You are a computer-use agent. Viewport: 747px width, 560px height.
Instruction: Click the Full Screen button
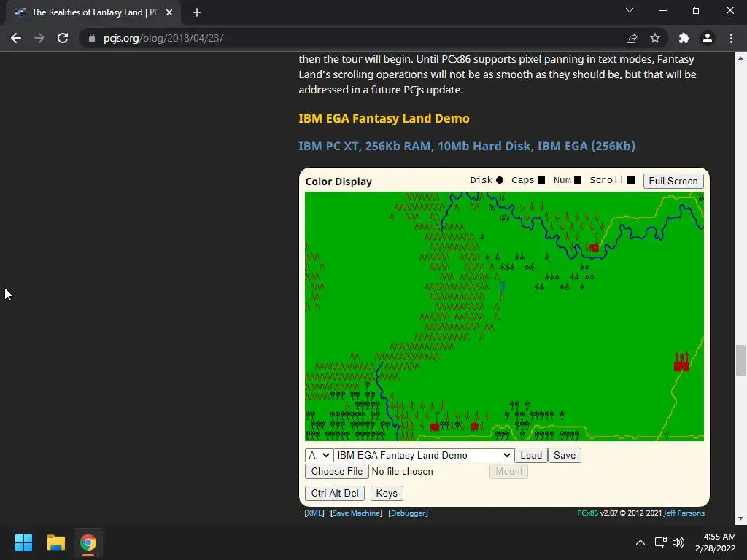[x=673, y=181]
